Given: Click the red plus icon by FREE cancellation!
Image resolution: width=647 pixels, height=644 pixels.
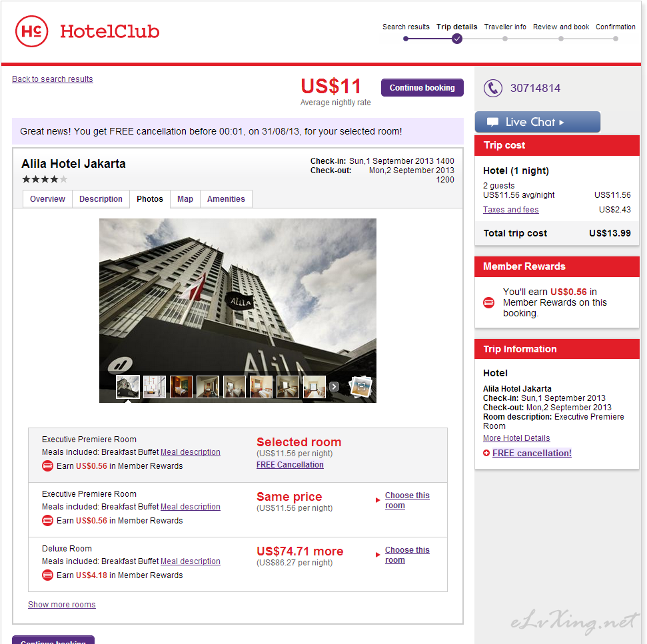Looking at the screenshot, I should point(486,453).
